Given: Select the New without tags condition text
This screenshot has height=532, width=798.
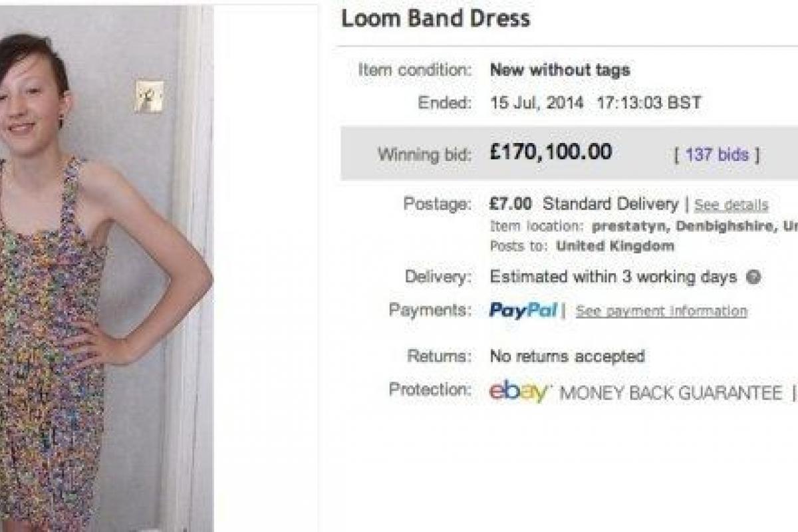Looking at the screenshot, I should point(560,70).
